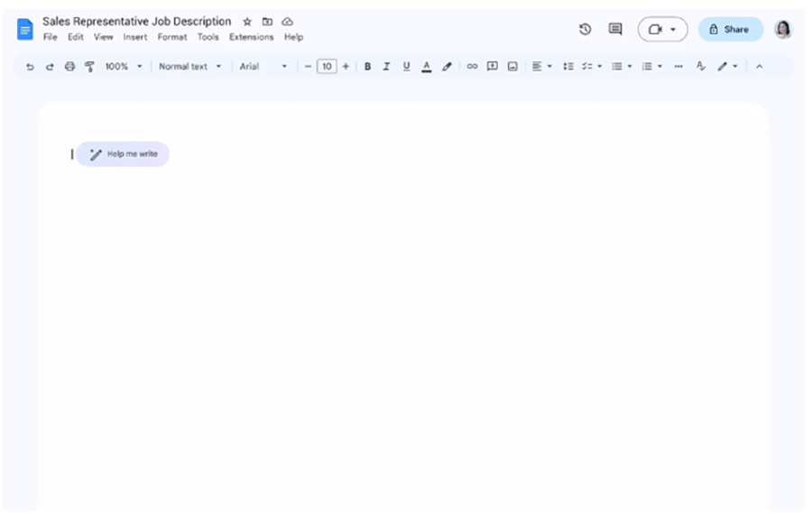Print the document using printer icon
The height and width of the screenshot is (518, 812).
69,67
